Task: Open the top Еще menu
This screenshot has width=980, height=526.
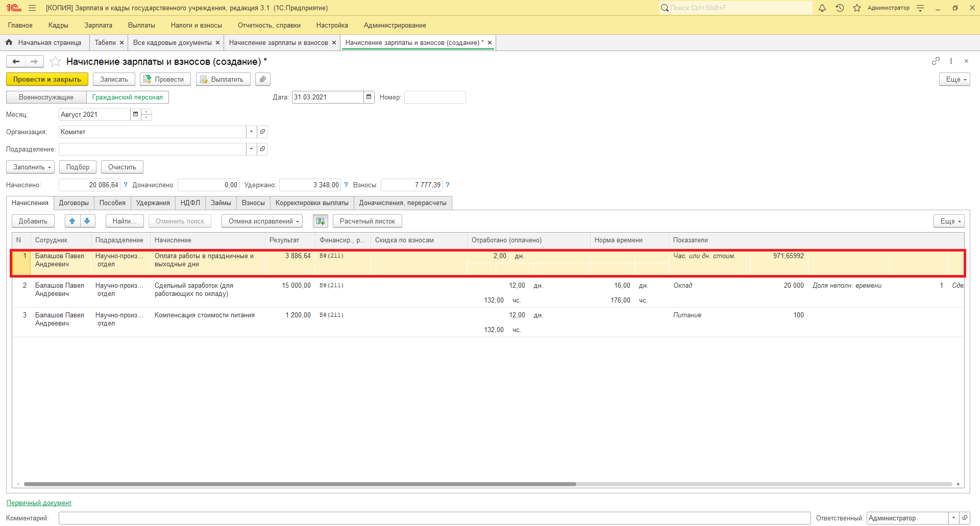Action: click(954, 80)
